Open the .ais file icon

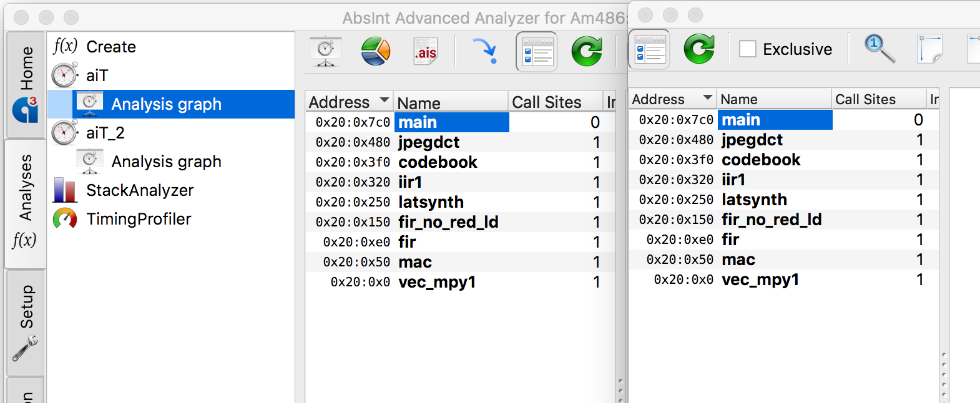(x=426, y=52)
